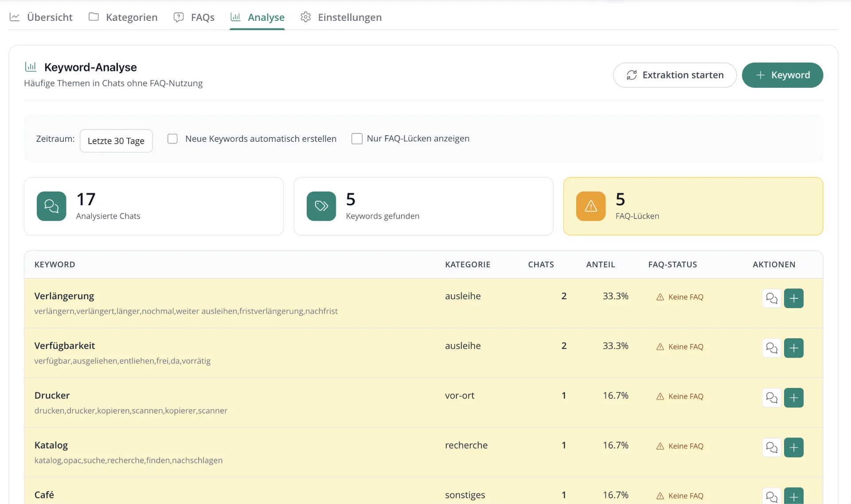Viewport: 851px width, 504px height.
Task: Open the Zeitraum Letzte 30 Tage dropdown
Action: point(116,141)
